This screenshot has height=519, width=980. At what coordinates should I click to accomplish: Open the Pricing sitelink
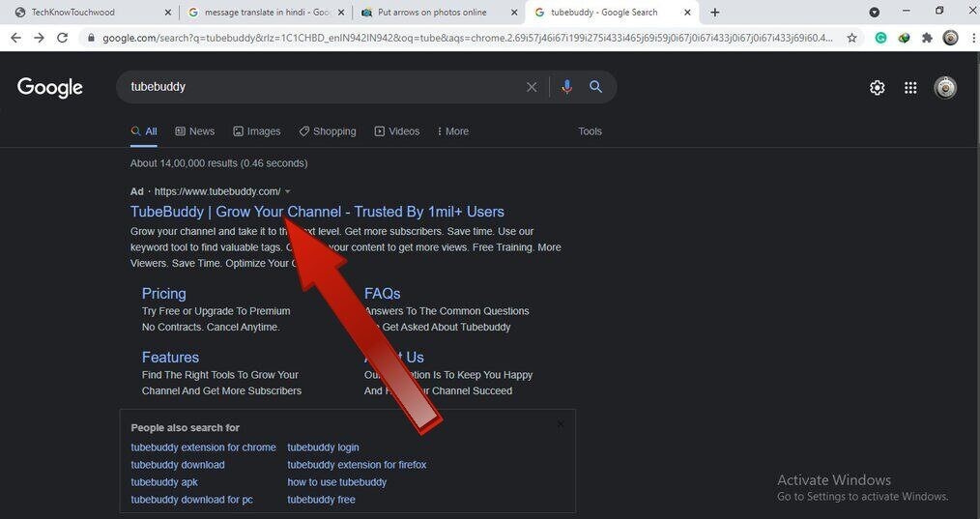pos(163,293)
